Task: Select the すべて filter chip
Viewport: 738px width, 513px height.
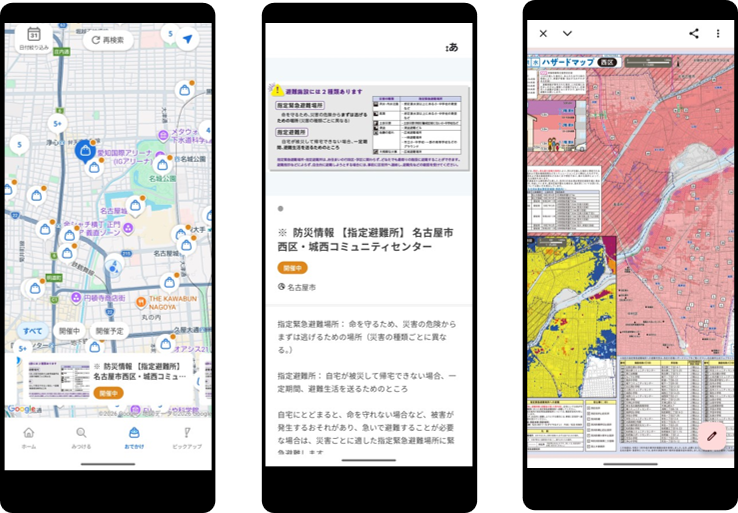Action: (x=33, y=331)
